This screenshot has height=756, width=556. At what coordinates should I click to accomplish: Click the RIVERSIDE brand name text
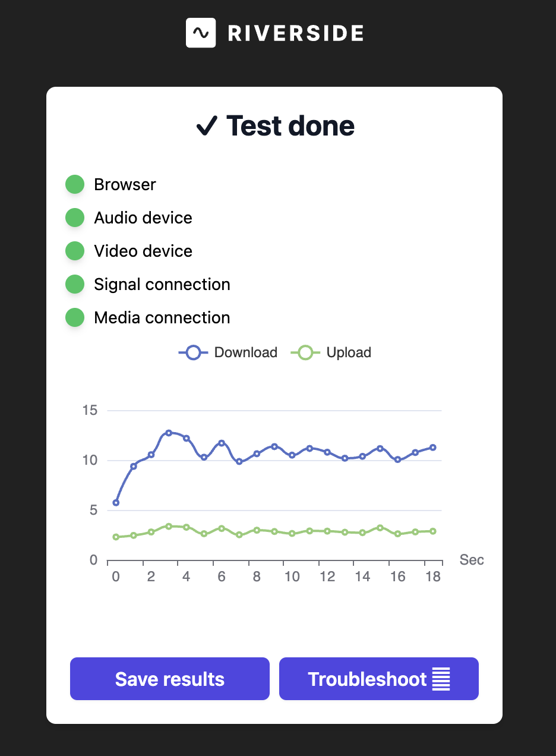coord(296,33)
